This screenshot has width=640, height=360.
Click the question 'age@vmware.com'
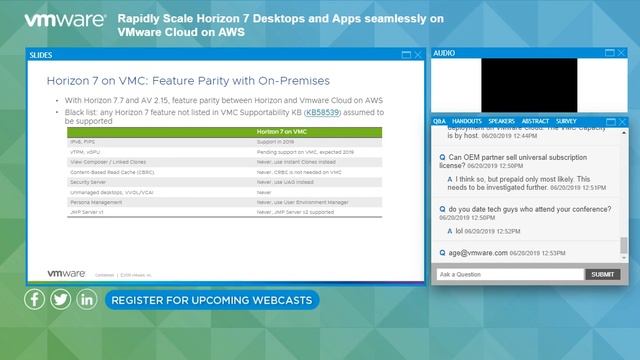(x=478, y=253)
